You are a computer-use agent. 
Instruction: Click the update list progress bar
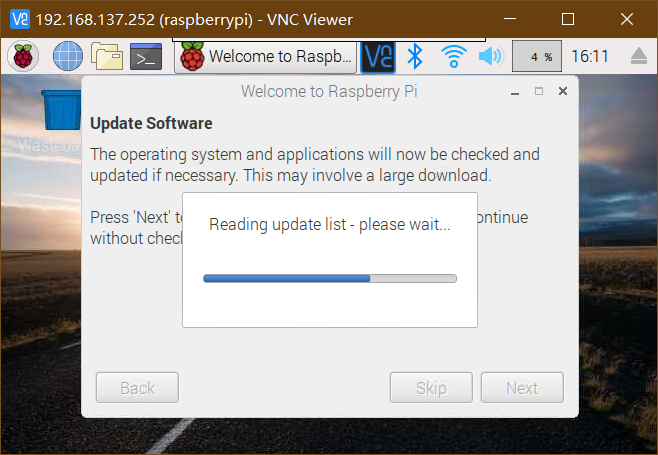(330, 278)
